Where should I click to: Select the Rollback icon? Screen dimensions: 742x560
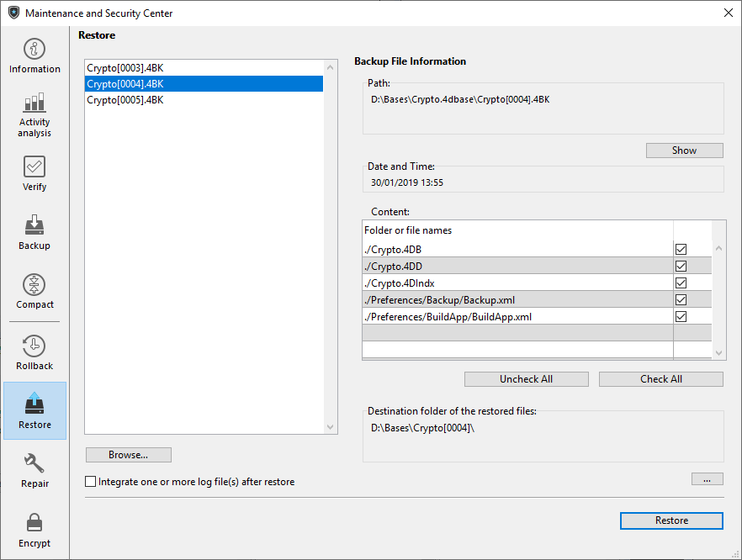click(x=34, y=346)
